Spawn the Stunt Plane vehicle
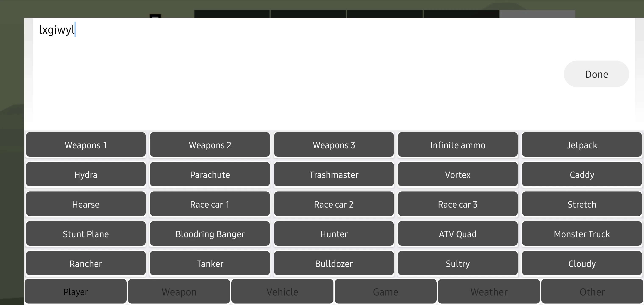 pyautogui.click(x=86, y=233)
